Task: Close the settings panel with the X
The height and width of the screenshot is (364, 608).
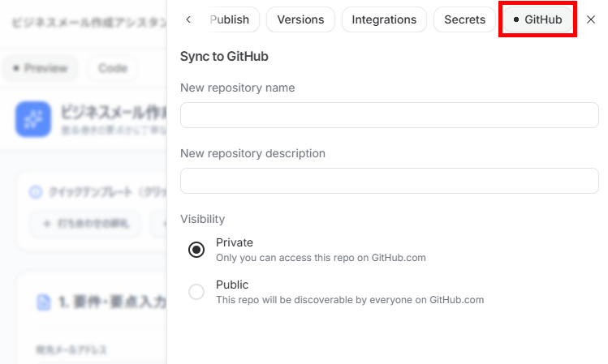Action: (591, 19)
